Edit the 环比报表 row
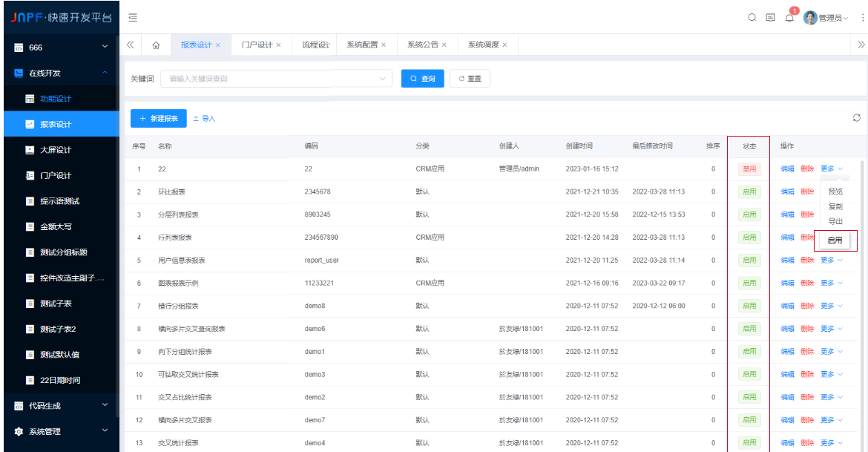This screenshot has height=452, width=868. coord(787,191)
